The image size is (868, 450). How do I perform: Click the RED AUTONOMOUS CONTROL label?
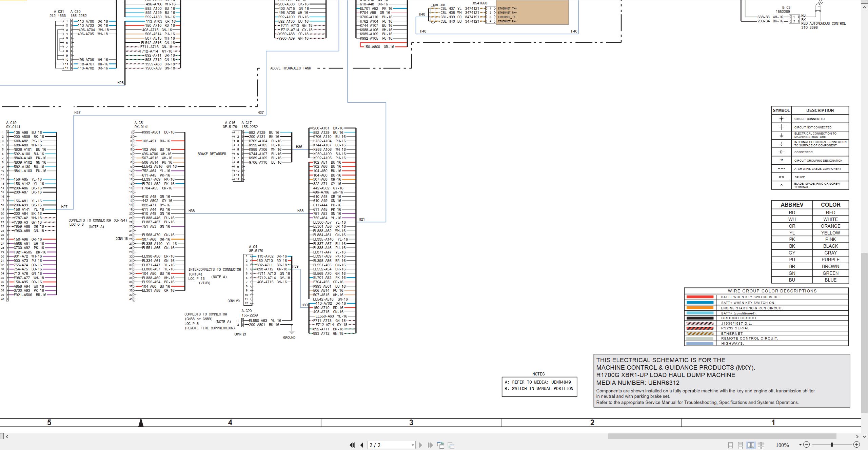[x=823, y=23]
